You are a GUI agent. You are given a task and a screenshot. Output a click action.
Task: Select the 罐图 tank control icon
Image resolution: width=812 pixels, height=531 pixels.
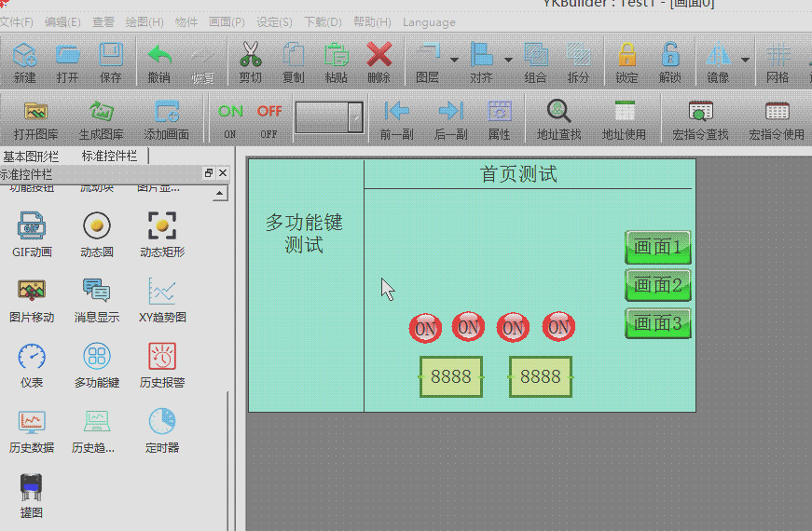pos(32,487)
